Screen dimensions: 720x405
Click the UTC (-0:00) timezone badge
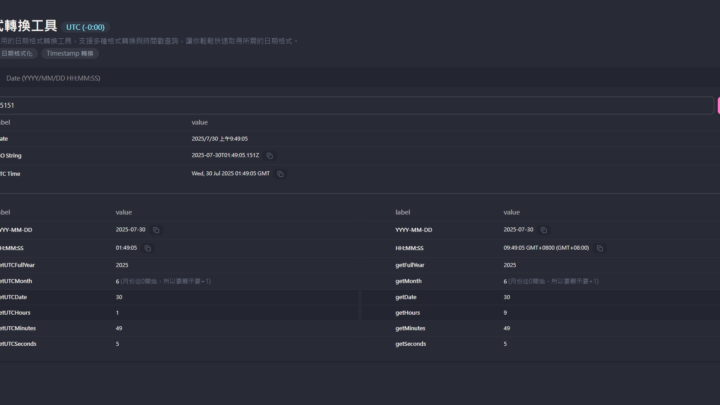(x=84, y=27)
